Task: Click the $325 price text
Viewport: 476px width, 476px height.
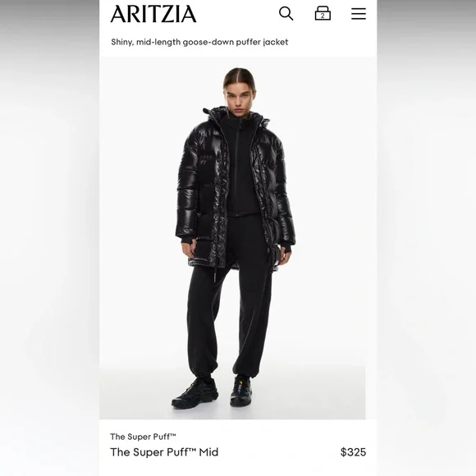Action: click(353, 452)
